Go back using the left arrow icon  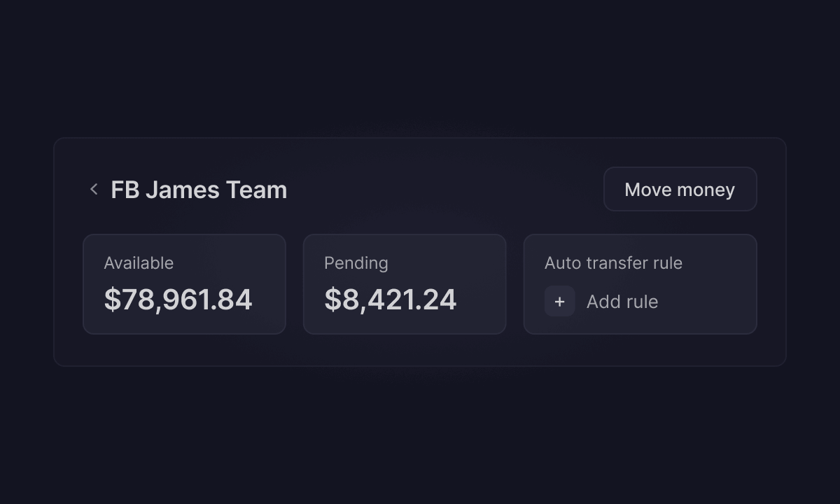pyautogui.click(x=94, y=189)
